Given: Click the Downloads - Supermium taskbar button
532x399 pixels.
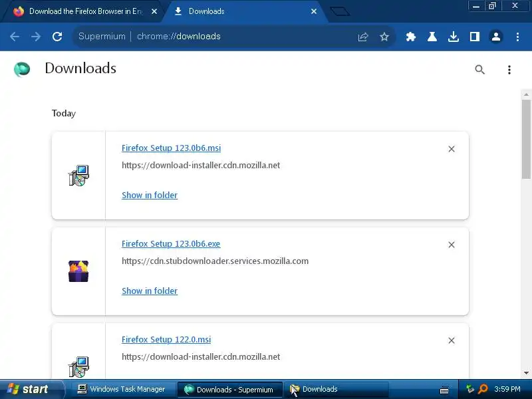Looking at the screenshot, I should 229,389.
